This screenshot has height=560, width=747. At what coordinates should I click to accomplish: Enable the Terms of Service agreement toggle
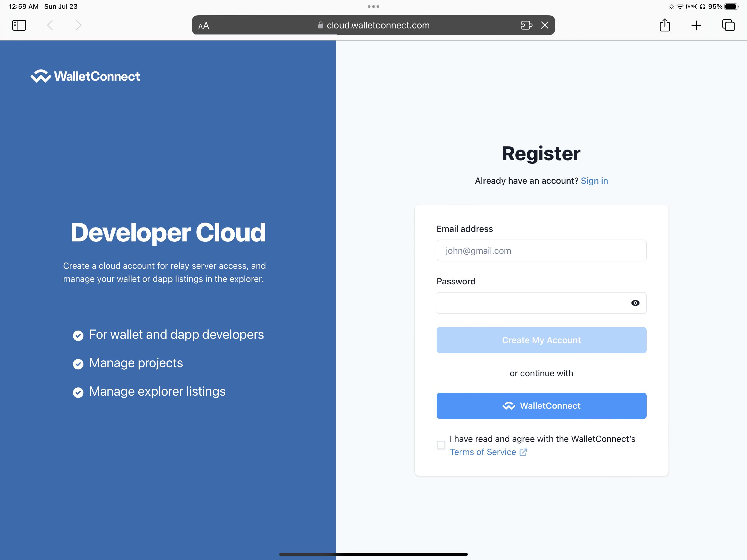pos(441,445)
